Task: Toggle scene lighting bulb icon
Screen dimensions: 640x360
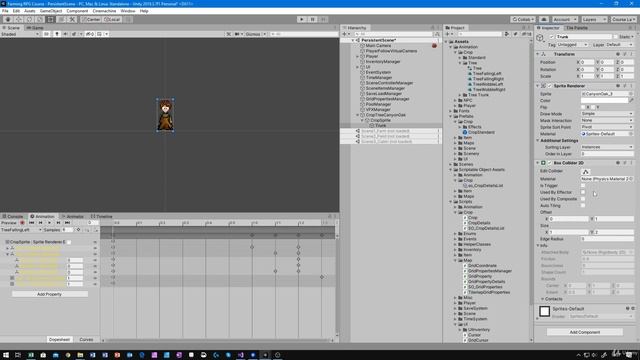Action: pos(57,34)
